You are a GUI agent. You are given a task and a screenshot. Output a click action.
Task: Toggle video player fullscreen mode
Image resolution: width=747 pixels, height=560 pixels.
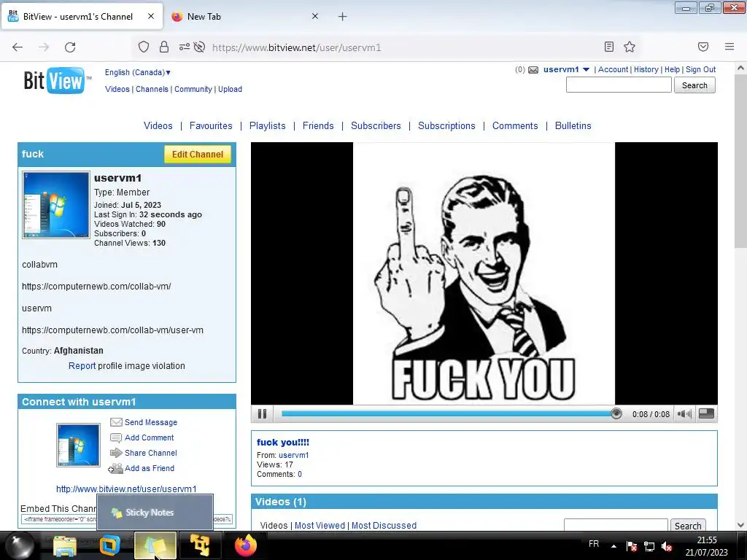(x=706, y=414)
